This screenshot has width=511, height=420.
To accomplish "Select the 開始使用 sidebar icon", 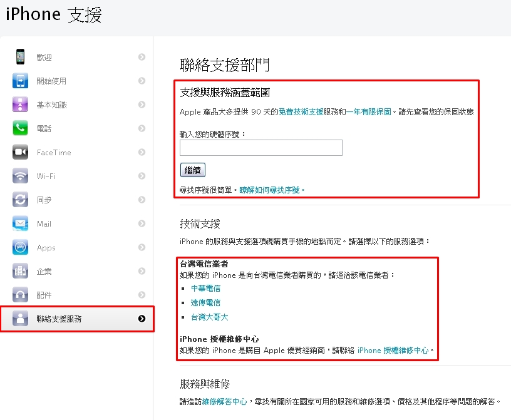I will (x=20, y=81).
